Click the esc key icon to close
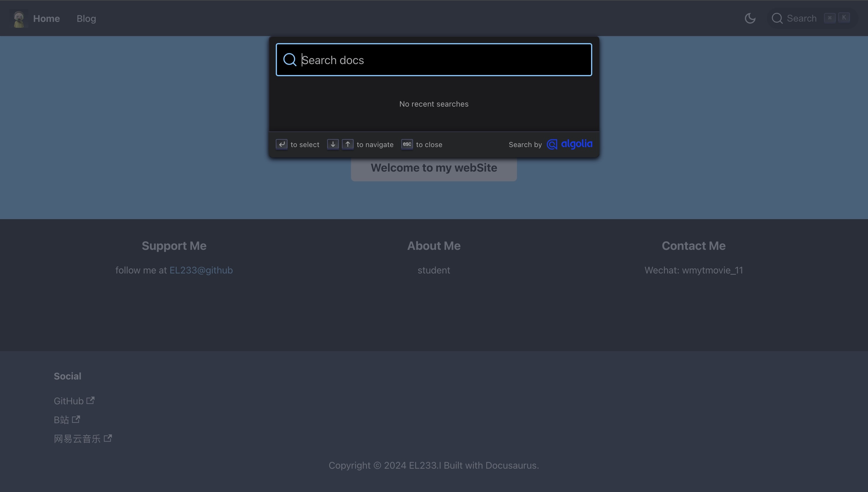The width and height of the screenshot is (868, 492). 407,144
